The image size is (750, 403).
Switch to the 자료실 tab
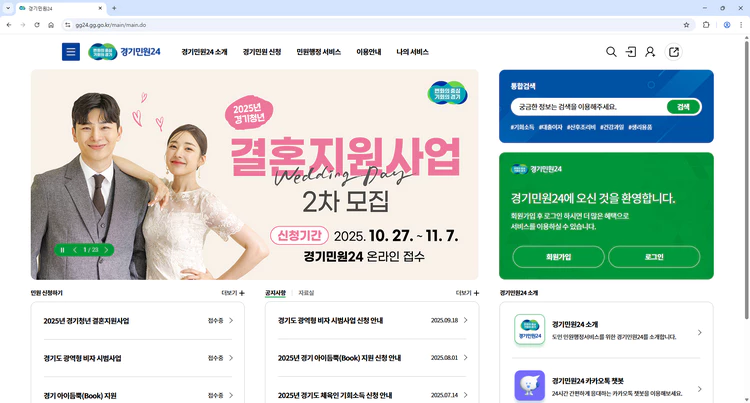click(306, 293)
